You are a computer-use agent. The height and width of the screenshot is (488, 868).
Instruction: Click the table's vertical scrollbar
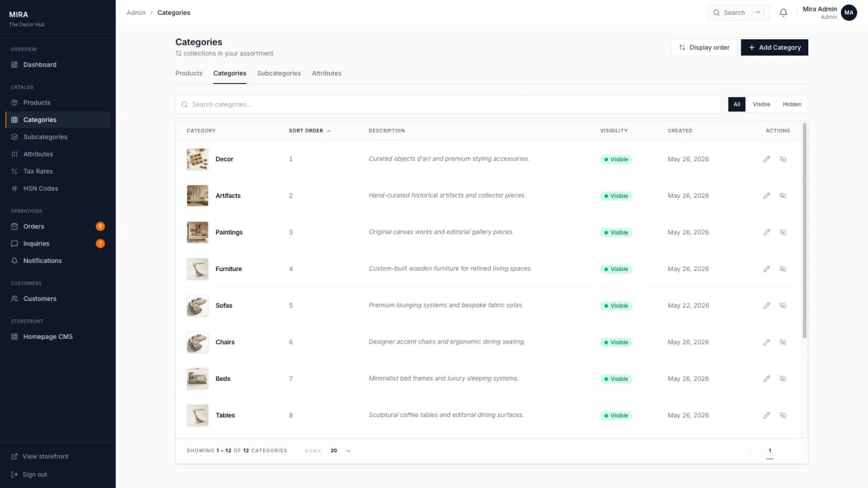[x=805, y=230]
